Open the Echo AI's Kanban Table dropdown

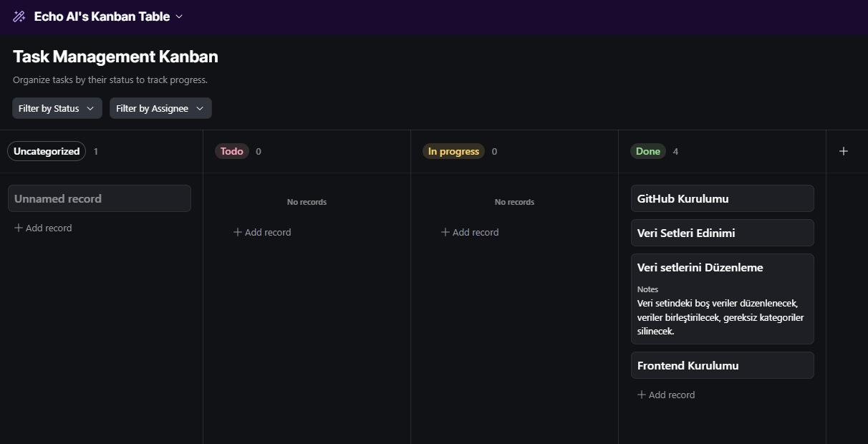[x=108, y=16]
